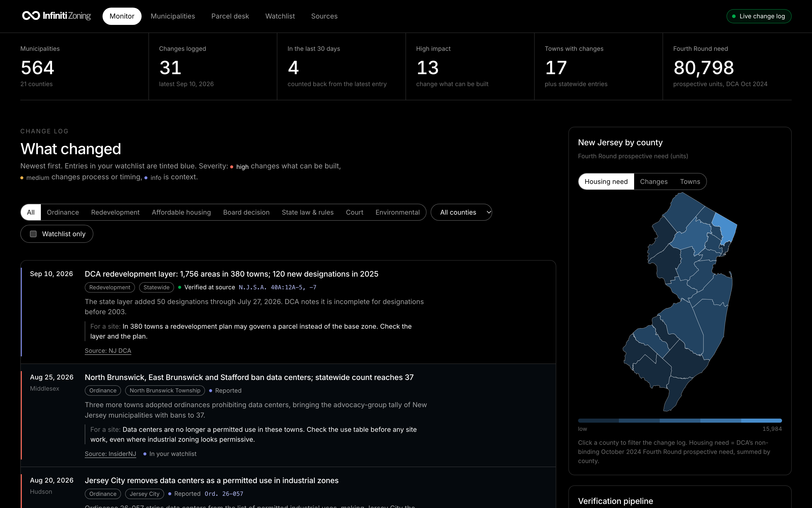Open the North Brunswick data centers entry title
The height and width of the screenshot is (508, 812).
[x=249, y=377]
